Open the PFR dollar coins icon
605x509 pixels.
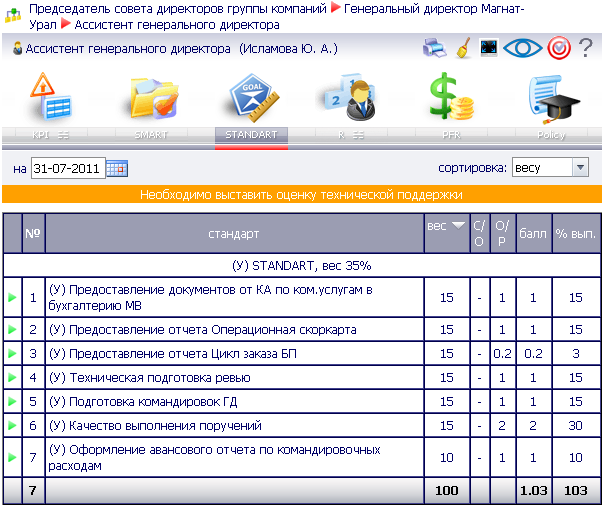tap(451, 96)
